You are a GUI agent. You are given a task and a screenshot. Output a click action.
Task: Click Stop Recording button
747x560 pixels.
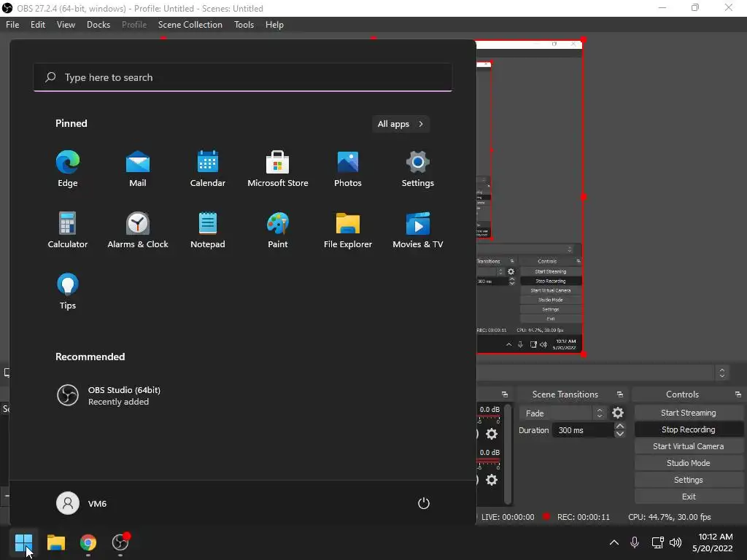[x=689, y=429]
